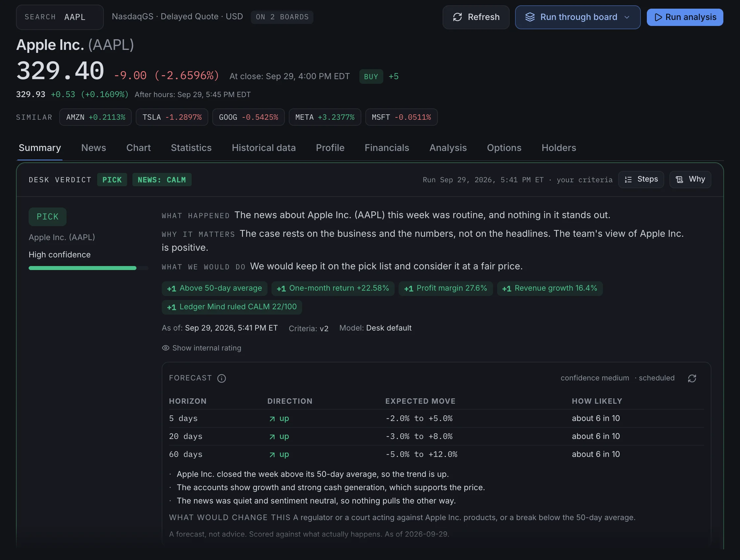This screenshot has width=740, height=560.
Task: Click the Revenue growth 16.4% chip
Action: (550, 289)
